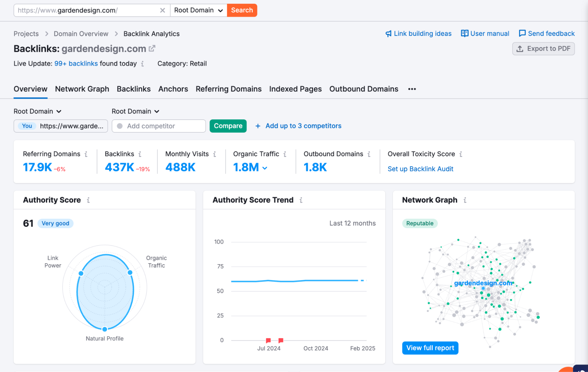Click first red flag marker near Jul 2024
The height and width of the screenshot is (372, 588).
pos(268,340)
